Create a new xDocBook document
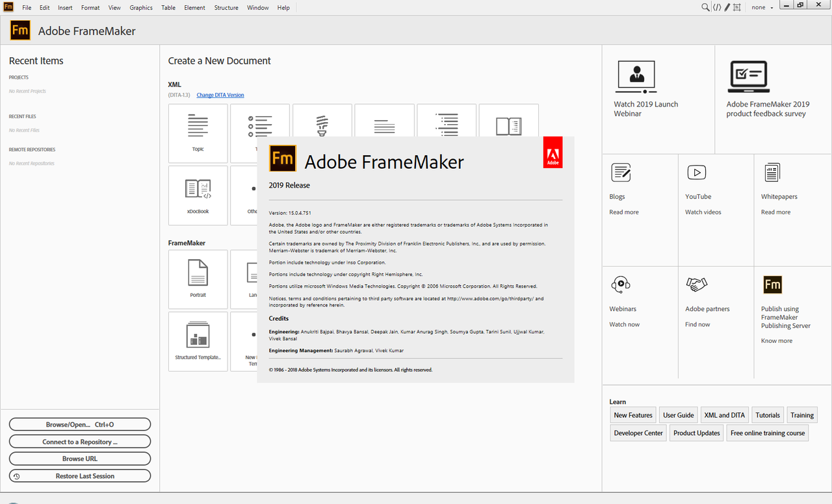The width and height of the screenshot is (832, 504). 198,195
